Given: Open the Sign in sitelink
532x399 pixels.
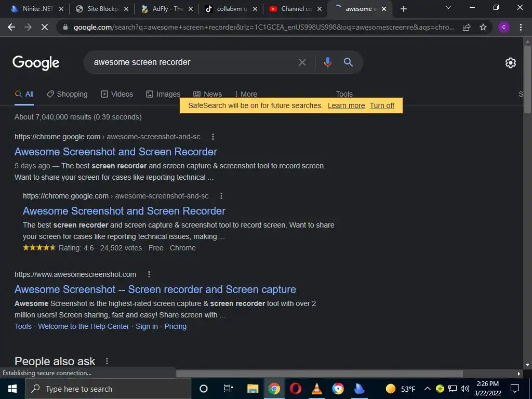Looking at the screenshot, I should click(x=147, y=326).
